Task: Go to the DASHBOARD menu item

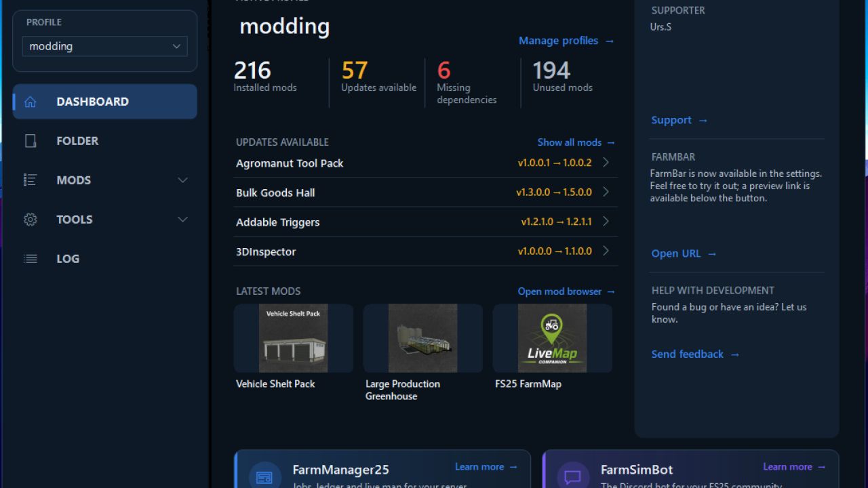Action: pos(105,102)
